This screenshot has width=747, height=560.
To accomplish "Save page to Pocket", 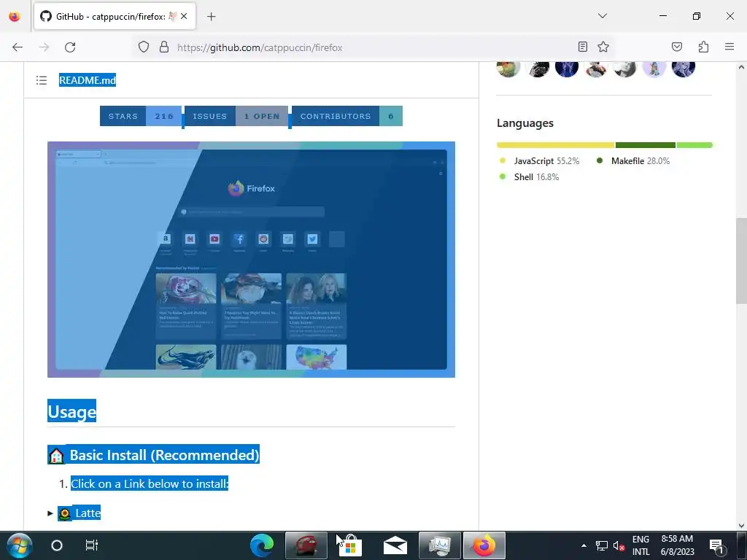I will click(676, 47).
